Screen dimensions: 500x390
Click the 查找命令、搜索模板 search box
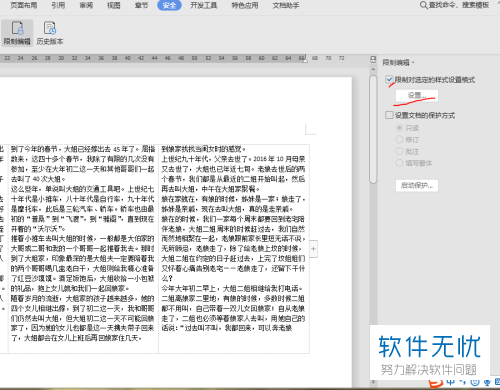tap(459, 5)
